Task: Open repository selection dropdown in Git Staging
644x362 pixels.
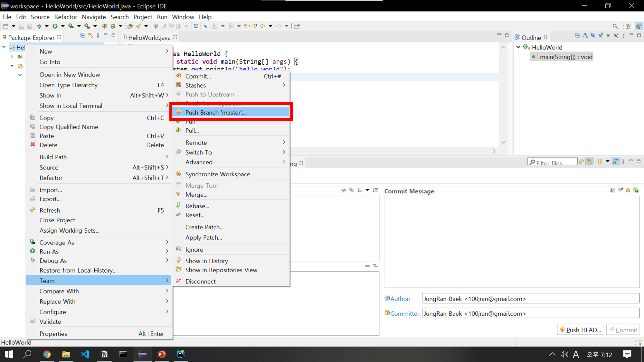Action: tap(608, 162)
